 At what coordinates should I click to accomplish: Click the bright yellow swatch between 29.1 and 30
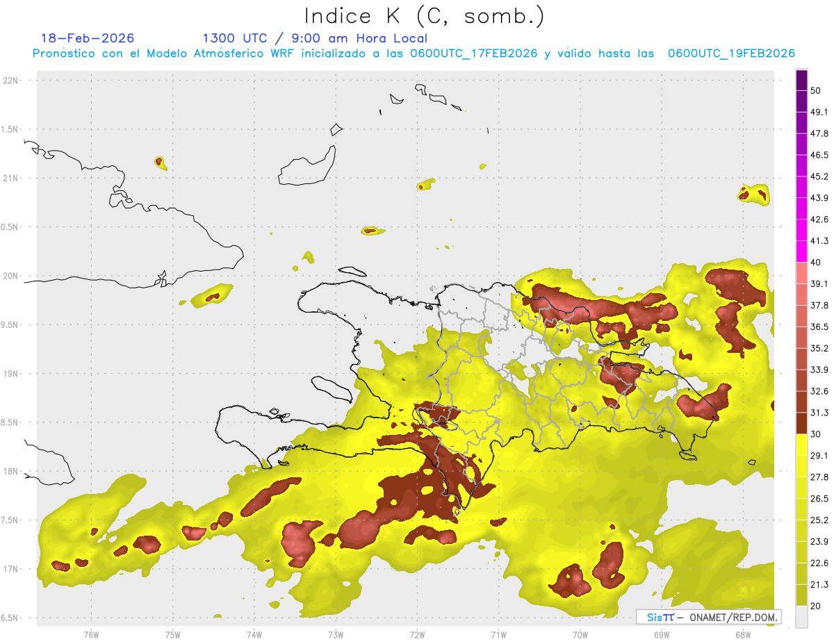tap(801, 445)
